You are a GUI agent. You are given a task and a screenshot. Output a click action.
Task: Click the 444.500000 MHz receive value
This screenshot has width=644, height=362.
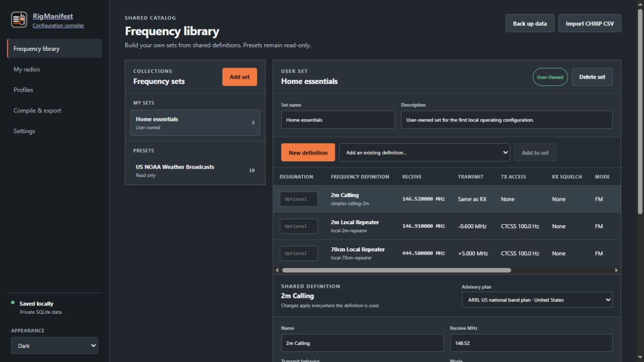point(424,253)
